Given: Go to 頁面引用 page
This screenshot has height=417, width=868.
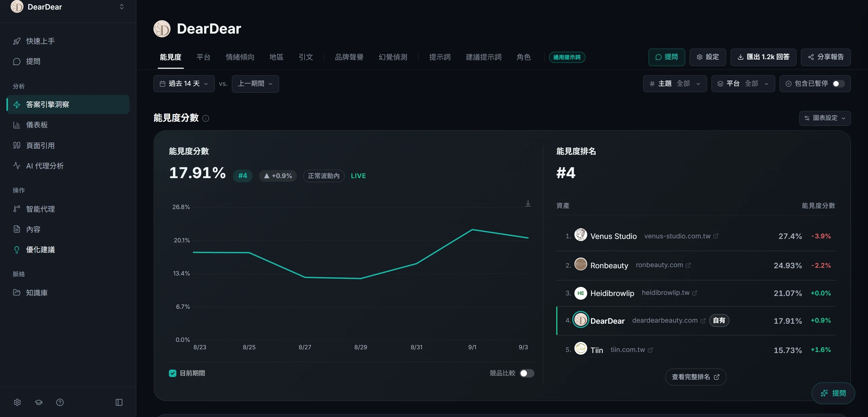Looking at the screenshot, I should tap(67, 145).
